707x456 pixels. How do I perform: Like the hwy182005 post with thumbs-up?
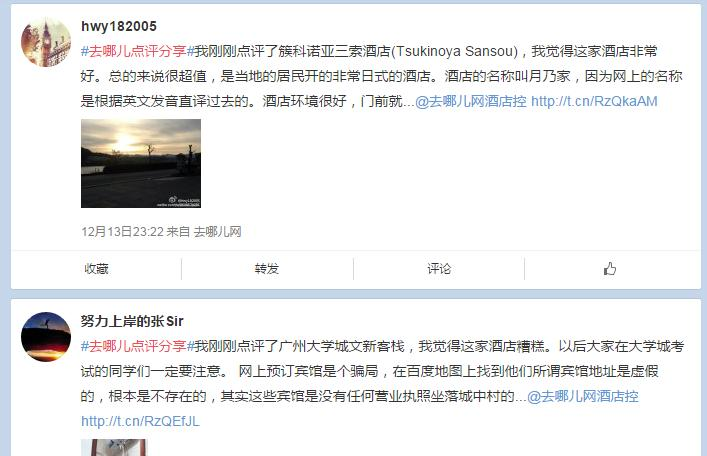pos(610,269)
